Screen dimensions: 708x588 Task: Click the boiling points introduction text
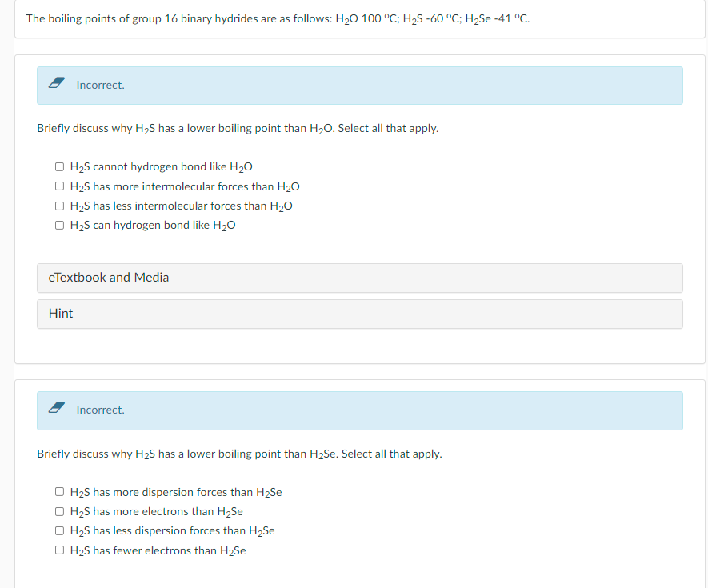point(276,18)
